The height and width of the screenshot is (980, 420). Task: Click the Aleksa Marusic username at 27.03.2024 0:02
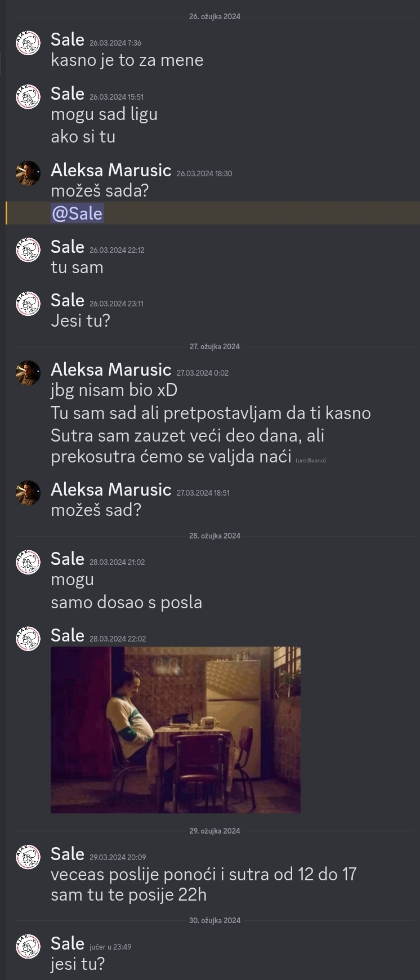[111, 369]
